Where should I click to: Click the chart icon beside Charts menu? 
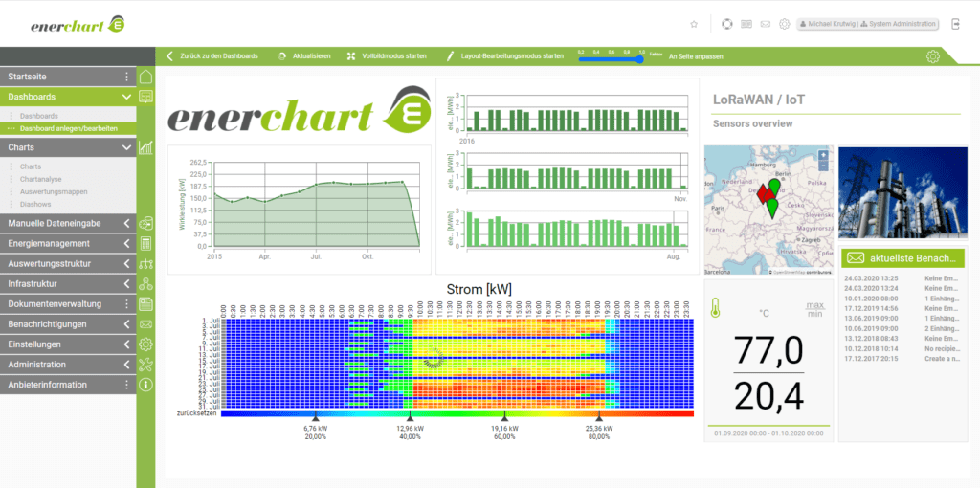tap(146, 147)
